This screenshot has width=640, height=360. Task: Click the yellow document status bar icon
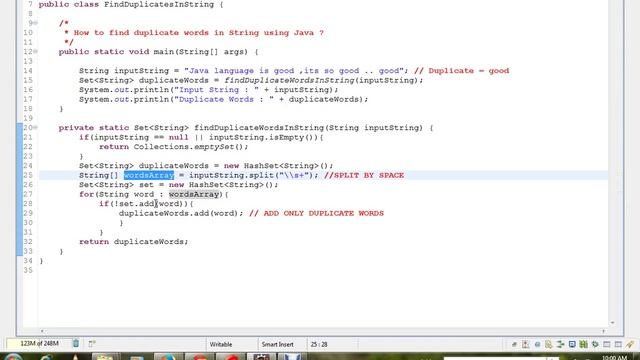[x=548, y=344]
